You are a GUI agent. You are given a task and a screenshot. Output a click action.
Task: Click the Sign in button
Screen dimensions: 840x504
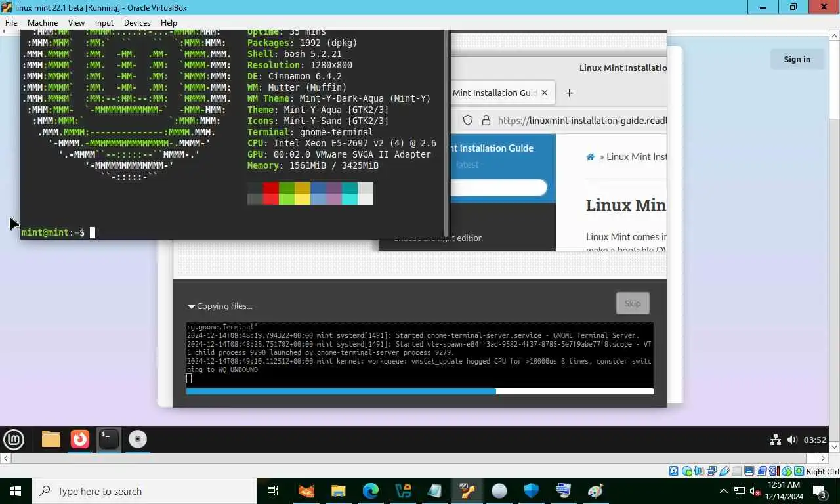click(797, 59)
